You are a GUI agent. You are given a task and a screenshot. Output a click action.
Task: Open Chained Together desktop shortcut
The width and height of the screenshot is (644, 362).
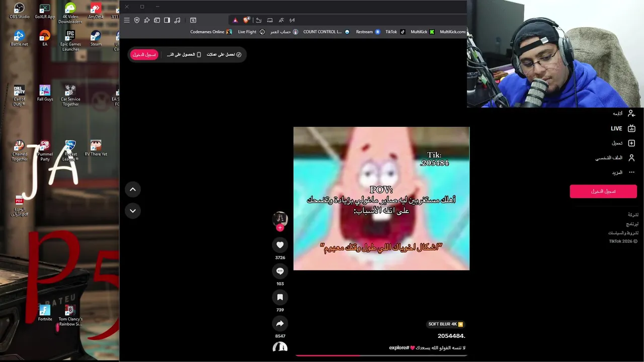click(x=20, y=151)
